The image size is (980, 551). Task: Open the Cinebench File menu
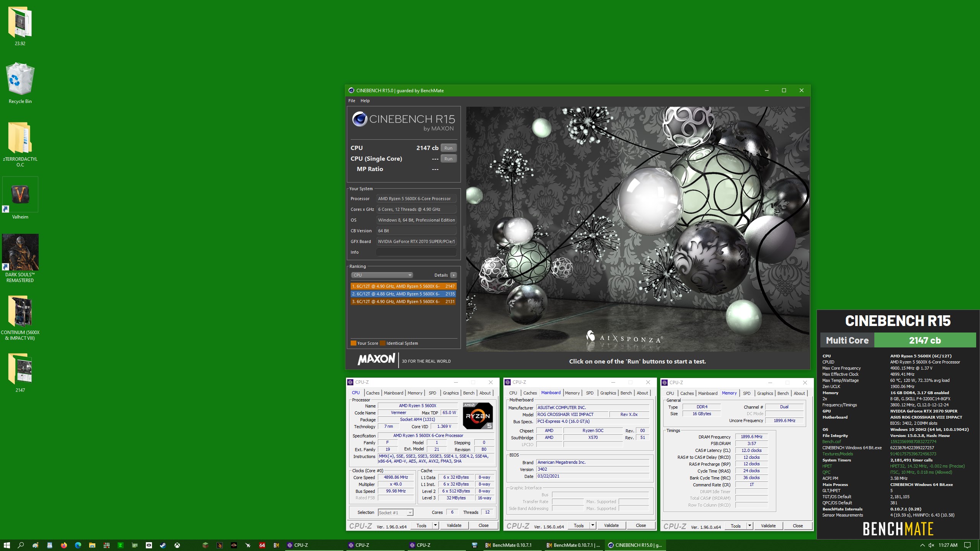(x=351, y=101)
